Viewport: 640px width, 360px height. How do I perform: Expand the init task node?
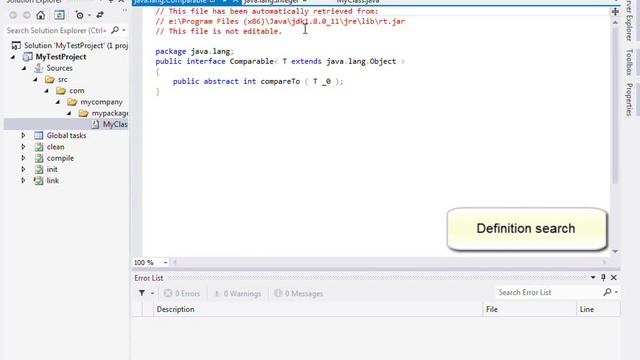pyautogui.click(x=23, y=169)
